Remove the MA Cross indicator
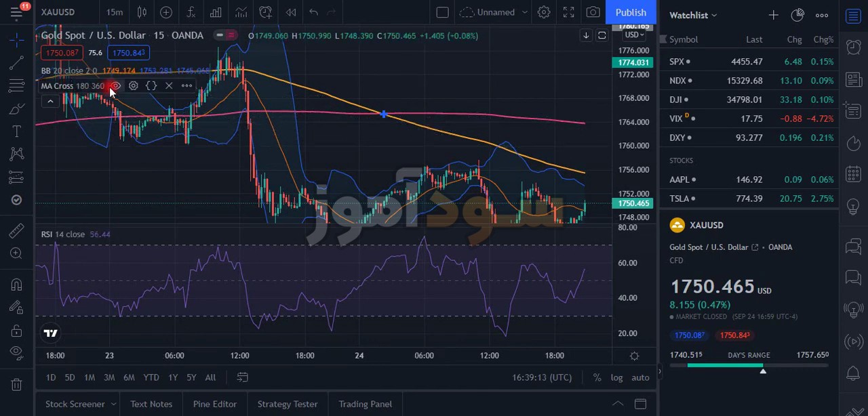Screen dimensions: 868x416 [169, 85]
